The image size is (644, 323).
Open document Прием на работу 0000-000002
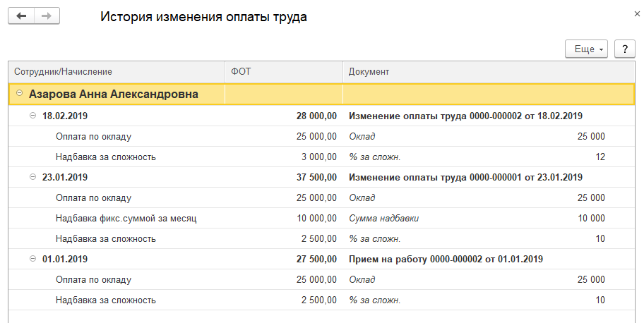(446, 259)
